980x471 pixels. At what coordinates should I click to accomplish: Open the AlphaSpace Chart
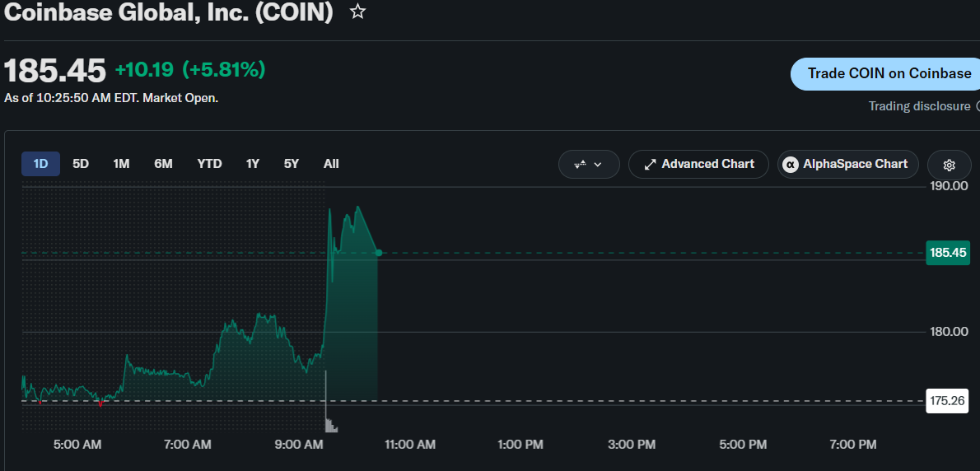tap(848, 165)
